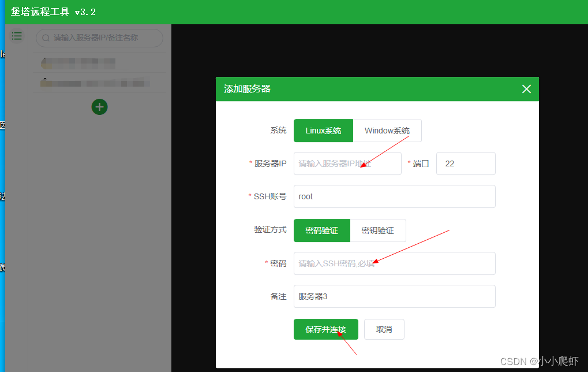
Task: Click the magnifier icon in search box
Action: coord(44,38)
